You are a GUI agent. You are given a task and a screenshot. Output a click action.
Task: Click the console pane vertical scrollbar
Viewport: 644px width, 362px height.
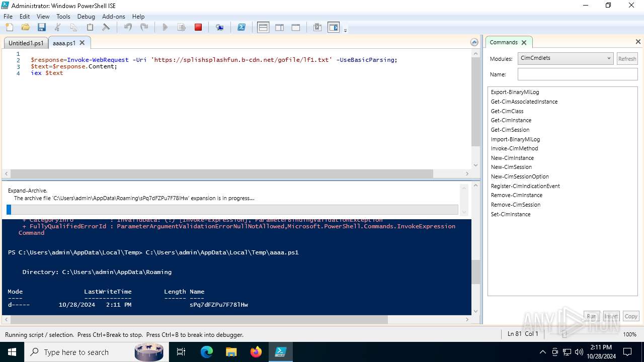pyautogui.click(x=476, y=271)
